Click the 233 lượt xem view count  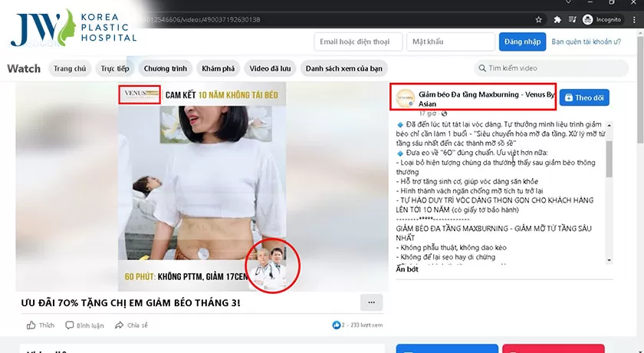click(x=366, y=325)
